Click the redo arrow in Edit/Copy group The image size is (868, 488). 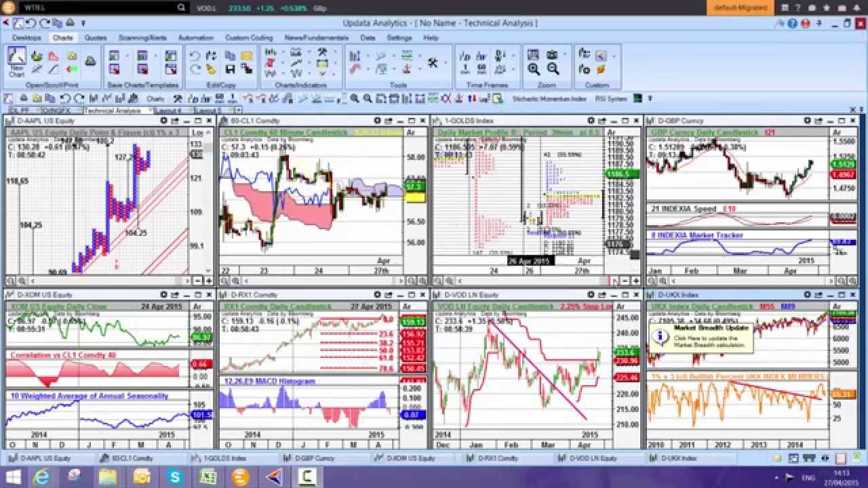(195, 69)
